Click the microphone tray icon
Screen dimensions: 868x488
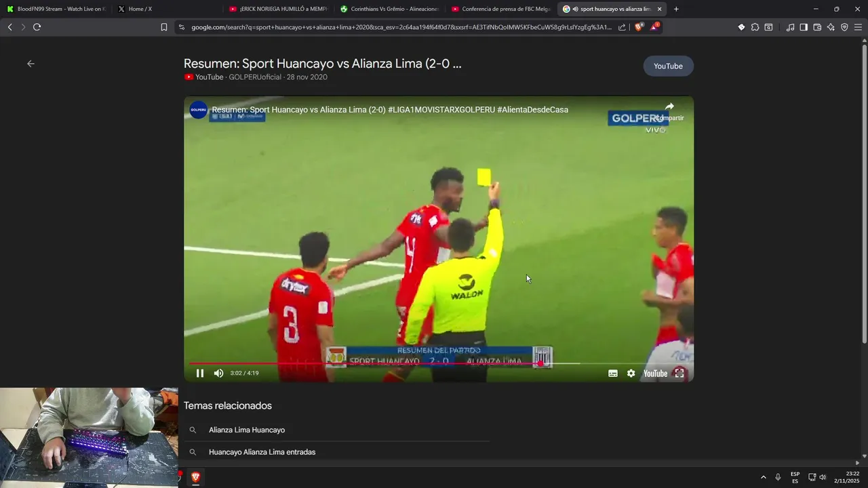tap(778, 477)
